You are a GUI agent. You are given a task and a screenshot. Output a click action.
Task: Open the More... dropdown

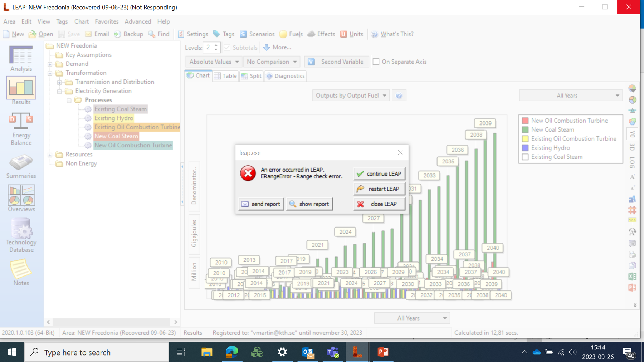coord(277,47)
